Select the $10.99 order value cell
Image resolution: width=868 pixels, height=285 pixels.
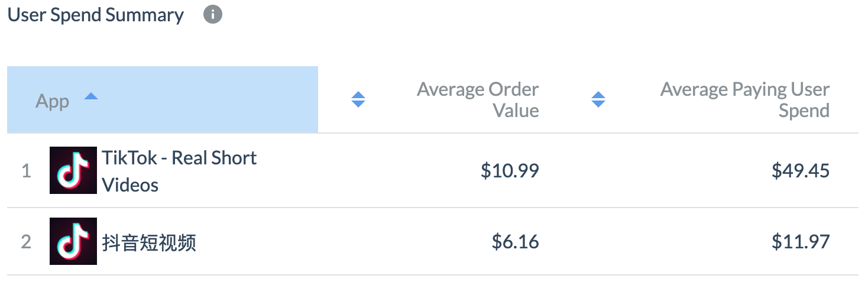[x=510, y=171]
